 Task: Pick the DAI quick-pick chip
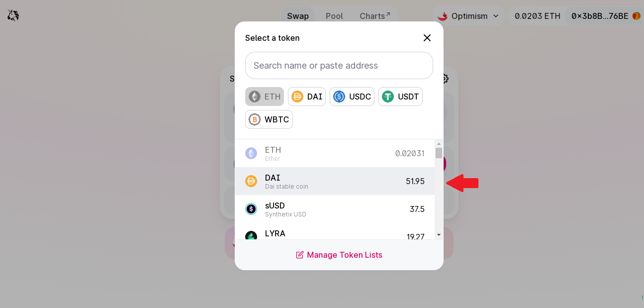307,97
